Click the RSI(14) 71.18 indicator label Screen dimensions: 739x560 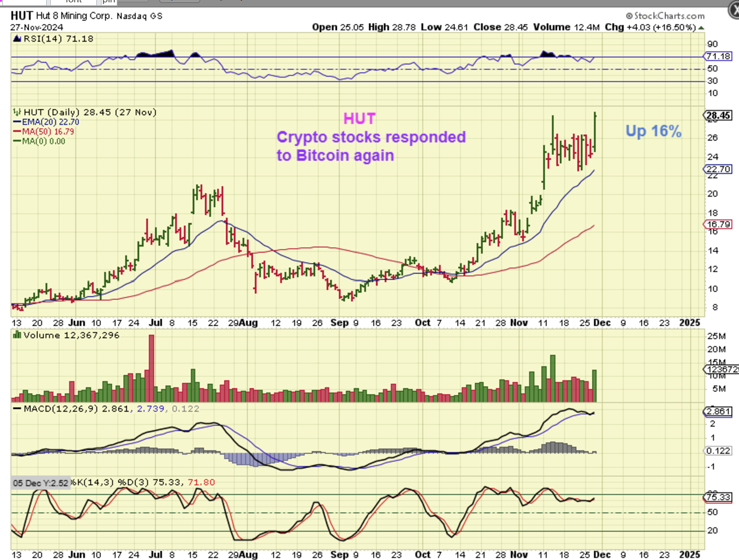pos(58,38)
